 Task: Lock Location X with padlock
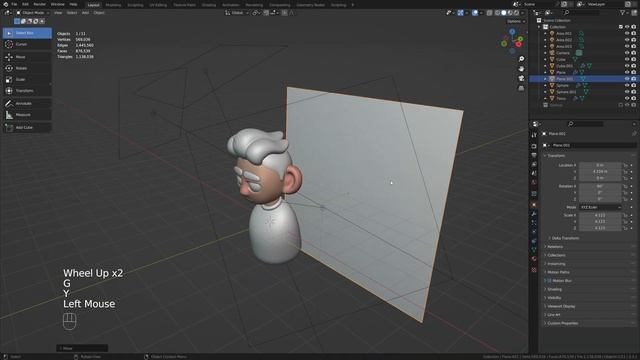tap(625, 165)
